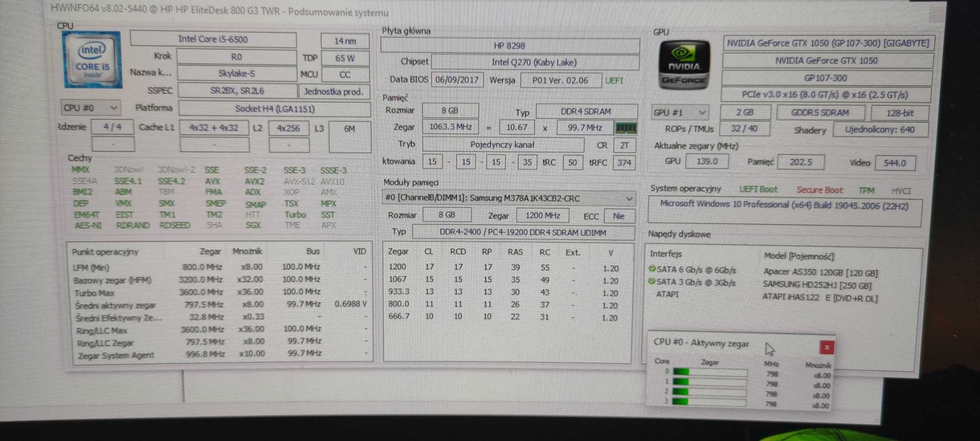Click the Pojedynczy kanał mode field
Screen dimensions: 980x441
503,145
